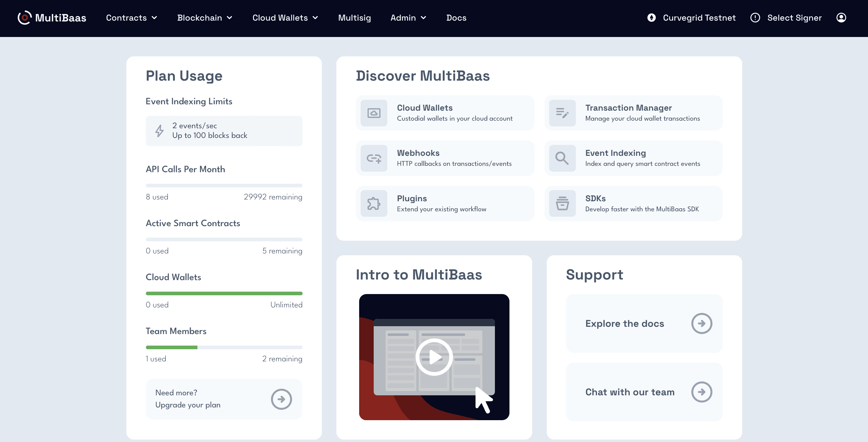
Task: Click Upgrade your plan arrow icon
Action: [281, 399]
